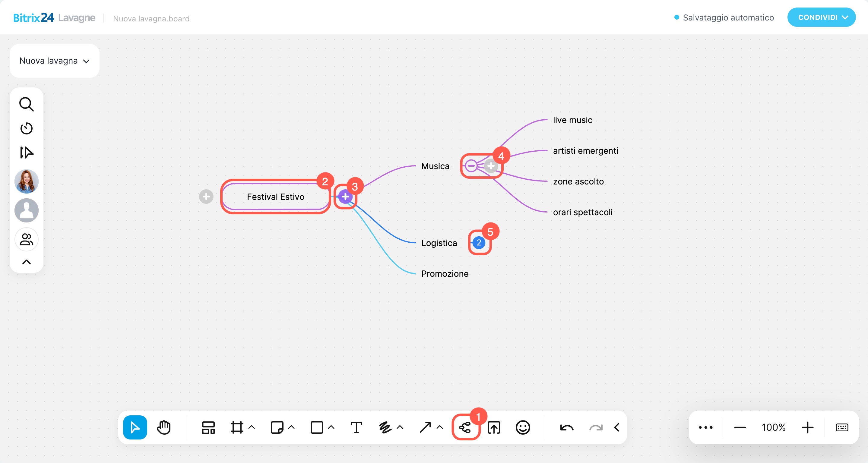Start the timer in left sidebar

click(26, 128)
